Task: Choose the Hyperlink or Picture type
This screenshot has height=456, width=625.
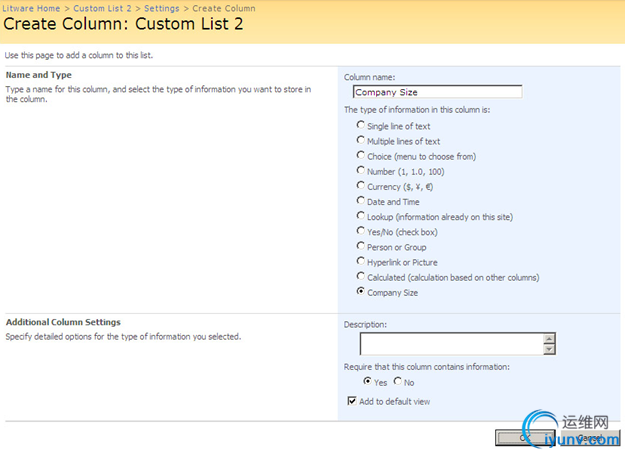Action: (361, 261)
